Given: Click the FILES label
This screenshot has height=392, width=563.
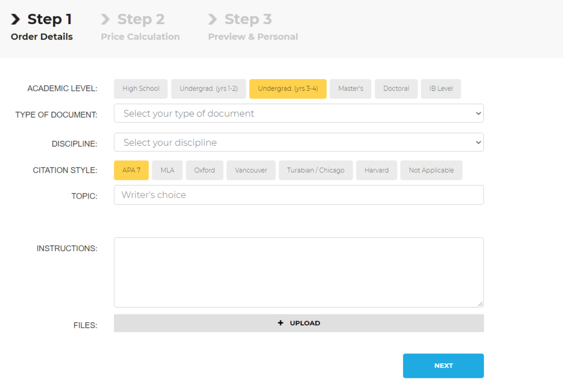Looking at the screenshot, I should (x=85, y=325).
